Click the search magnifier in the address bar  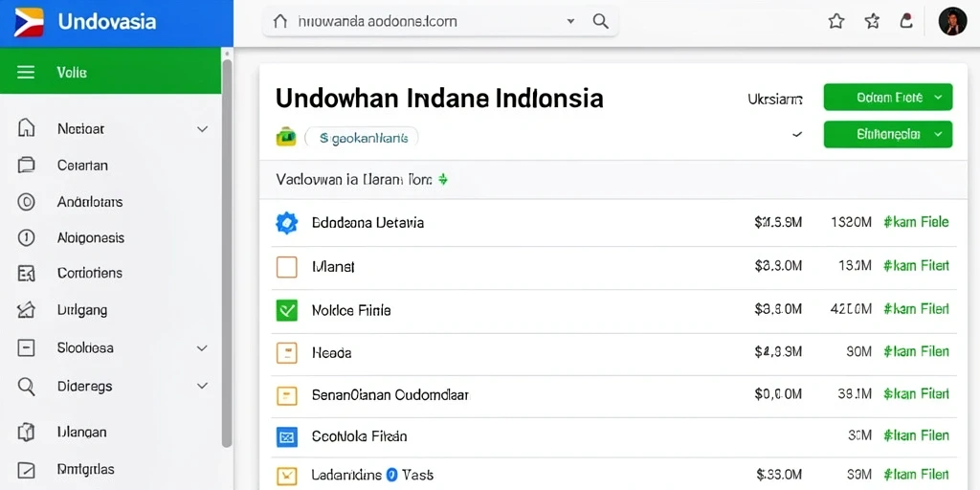coord(601,21)
